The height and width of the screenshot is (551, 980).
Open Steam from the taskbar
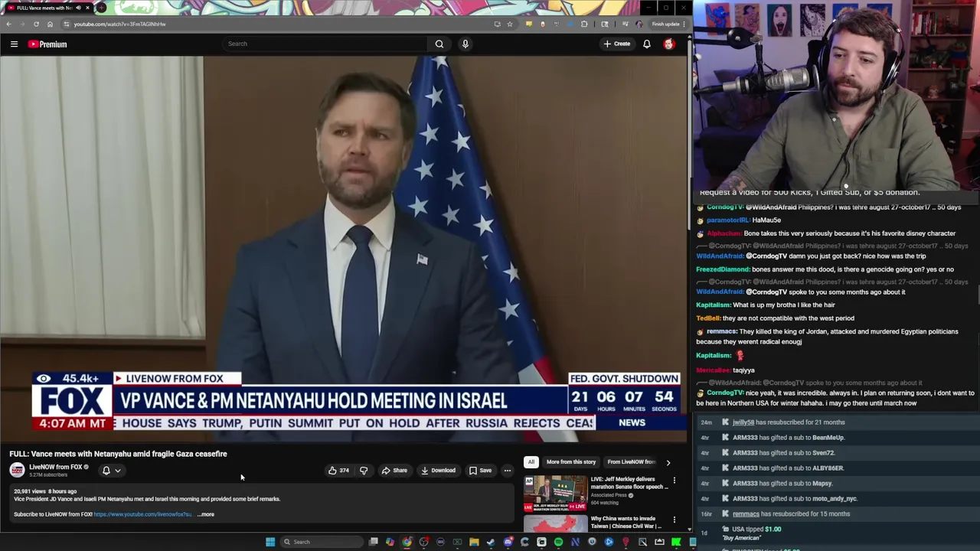[x=491, y=542]
